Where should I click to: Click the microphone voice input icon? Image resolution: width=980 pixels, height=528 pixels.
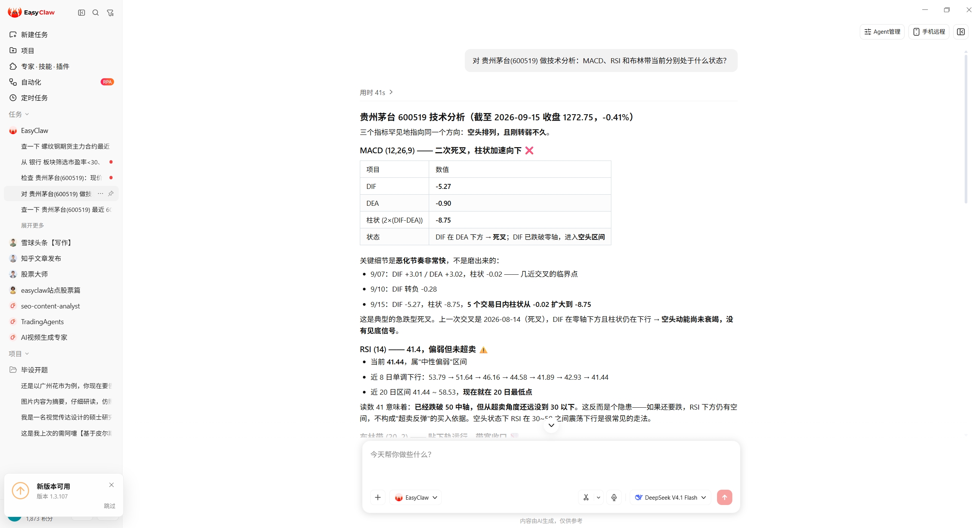pos(614,497)
